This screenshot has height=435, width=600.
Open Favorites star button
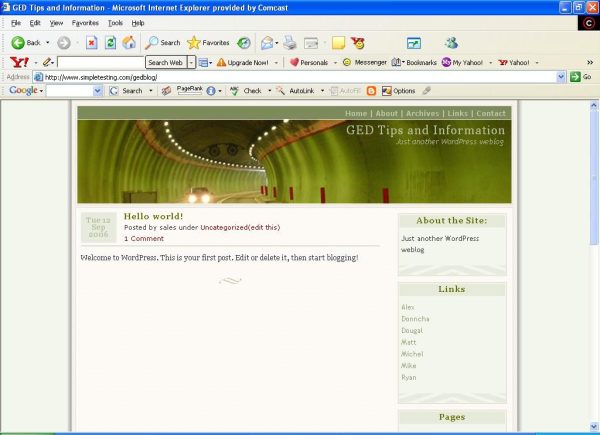coord(194,43)
